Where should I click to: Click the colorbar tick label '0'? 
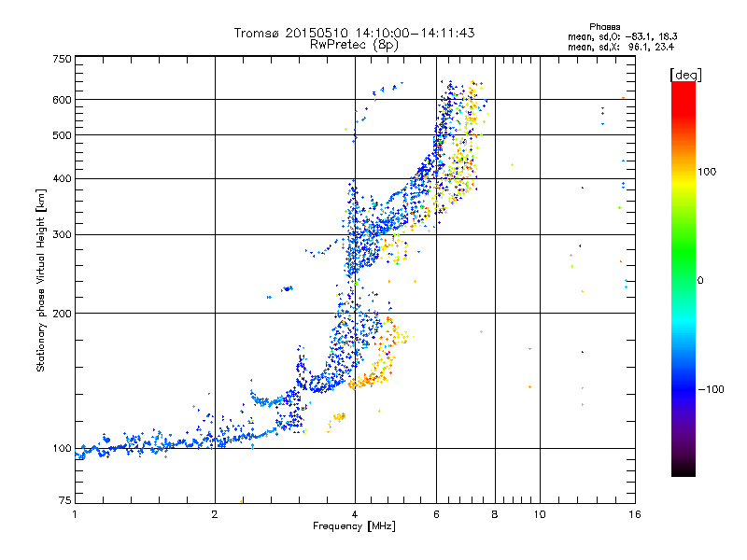click(x=700, y=281)
